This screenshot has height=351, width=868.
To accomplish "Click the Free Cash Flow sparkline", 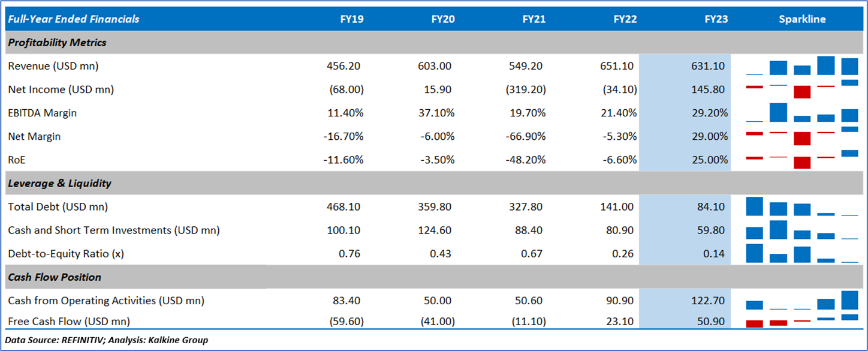I will [x=802, y=321].
